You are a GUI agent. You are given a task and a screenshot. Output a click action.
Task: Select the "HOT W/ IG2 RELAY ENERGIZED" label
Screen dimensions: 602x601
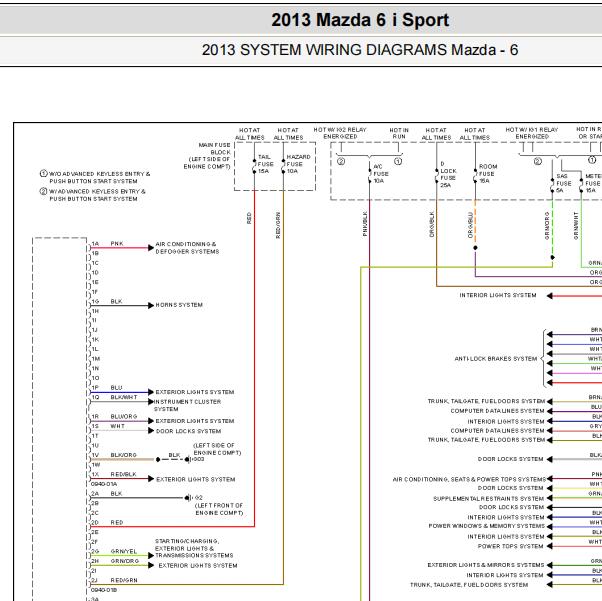340,133
